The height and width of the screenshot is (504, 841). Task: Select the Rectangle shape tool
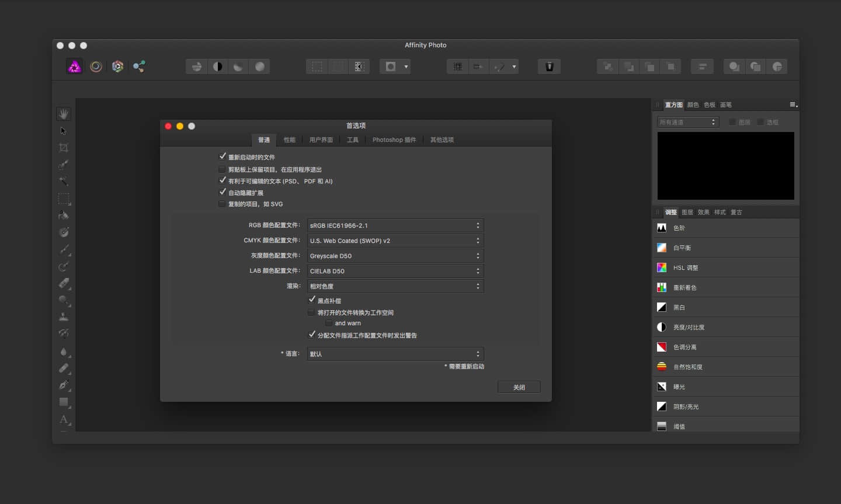64,402
